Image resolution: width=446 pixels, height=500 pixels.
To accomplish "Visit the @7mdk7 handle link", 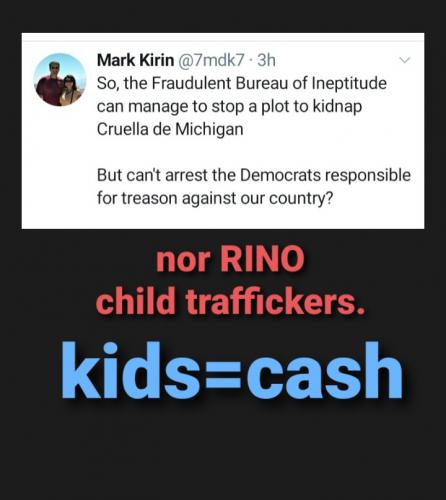I will pos(211,60).
